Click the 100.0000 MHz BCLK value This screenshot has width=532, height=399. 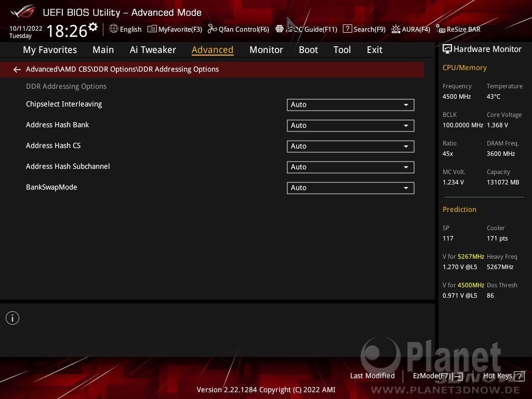pos(463,125)
